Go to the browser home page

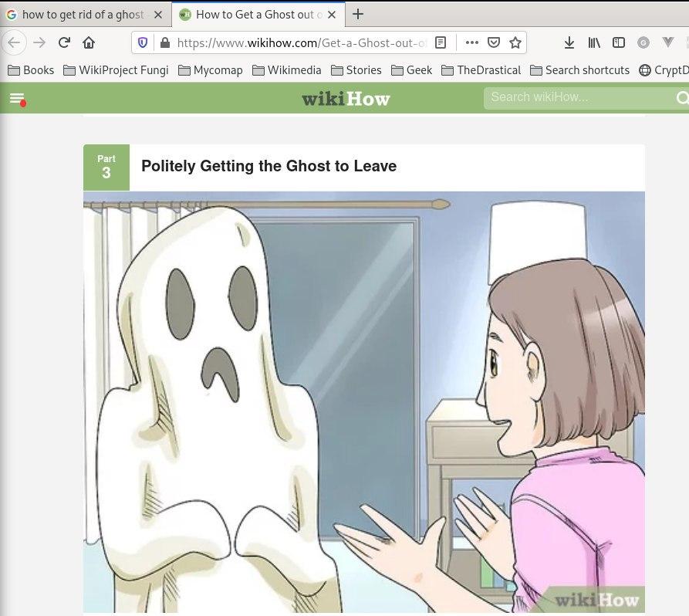click(x=89, y=42)
